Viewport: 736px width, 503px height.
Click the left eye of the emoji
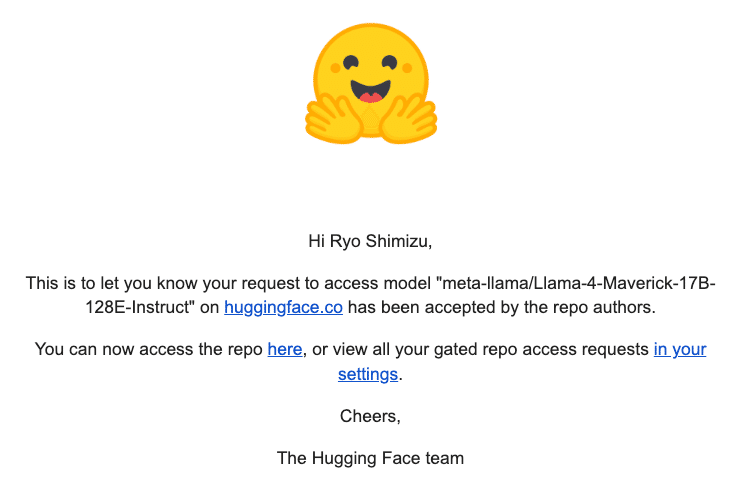[349, 63]
